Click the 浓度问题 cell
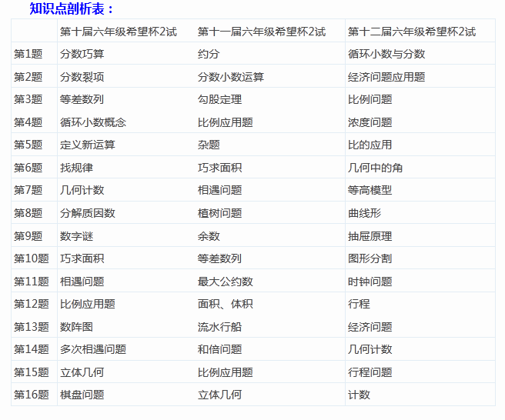The image size is (505, 420). pyautogui.click(x=370, y=122)
